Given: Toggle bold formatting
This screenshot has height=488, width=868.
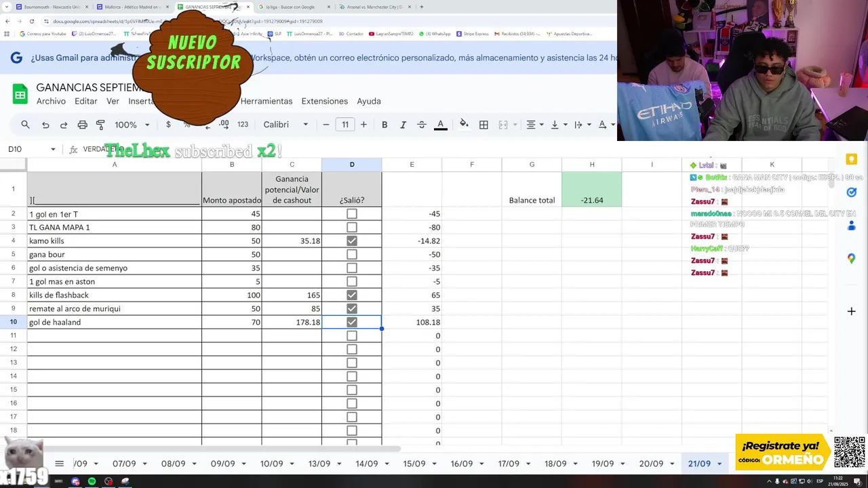Looking at the screenshot, I should click(x=384, y=125).
